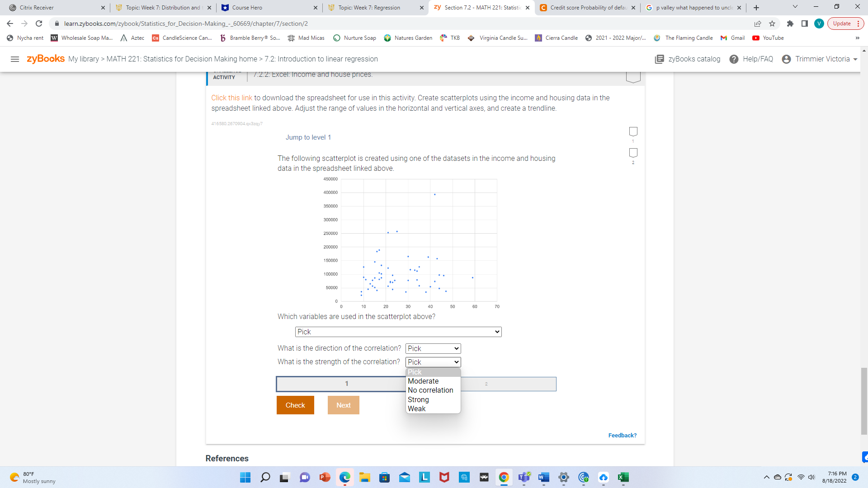The width and height of the screenshot is (868, 488).
Task: Open the hamburger navigation menu
Action: coord(15,59)
